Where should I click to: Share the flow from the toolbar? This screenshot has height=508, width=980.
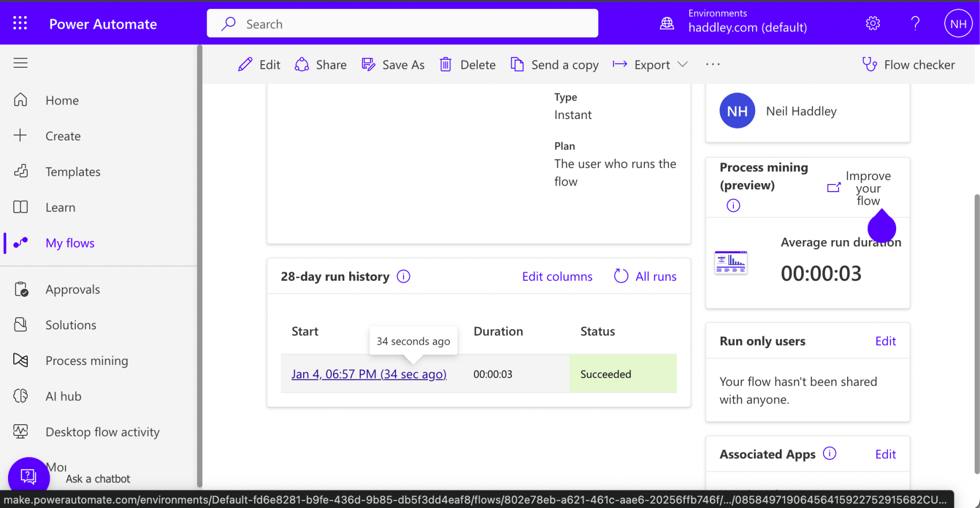(320, 65)
